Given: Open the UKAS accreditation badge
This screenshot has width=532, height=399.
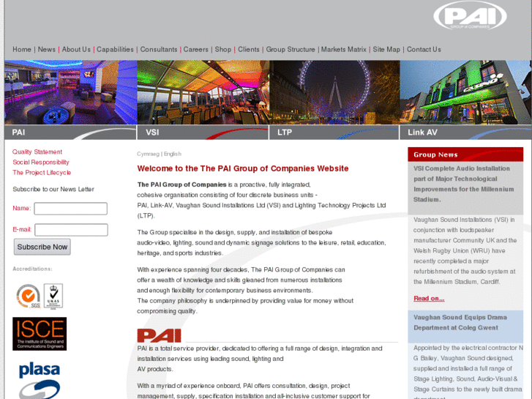Looking at the screenshot, I should pos(53,297).
